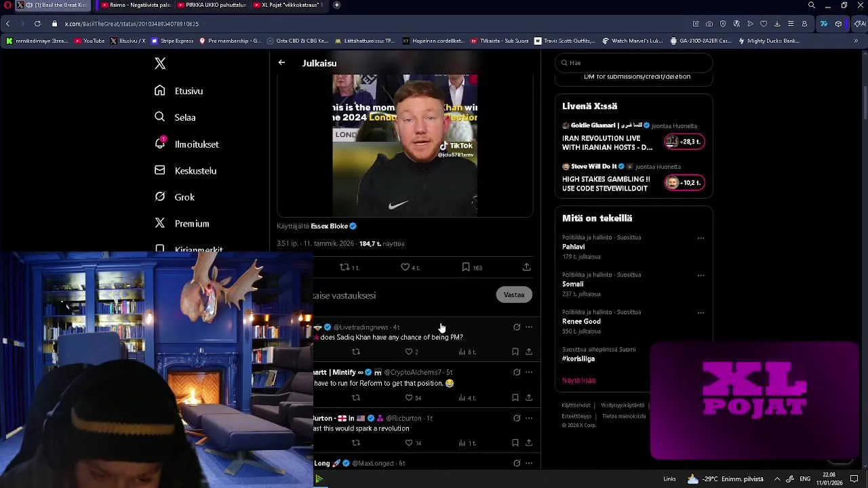This screenshot has width=868, height=488.
Task: Click the back arrow next to Julkaisu
Action: coord(281,62)
